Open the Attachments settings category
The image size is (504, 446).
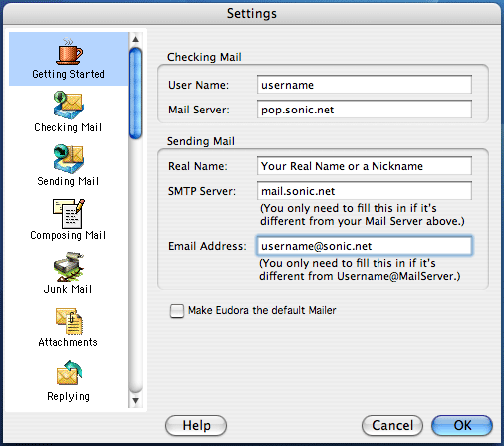[68, 327]
